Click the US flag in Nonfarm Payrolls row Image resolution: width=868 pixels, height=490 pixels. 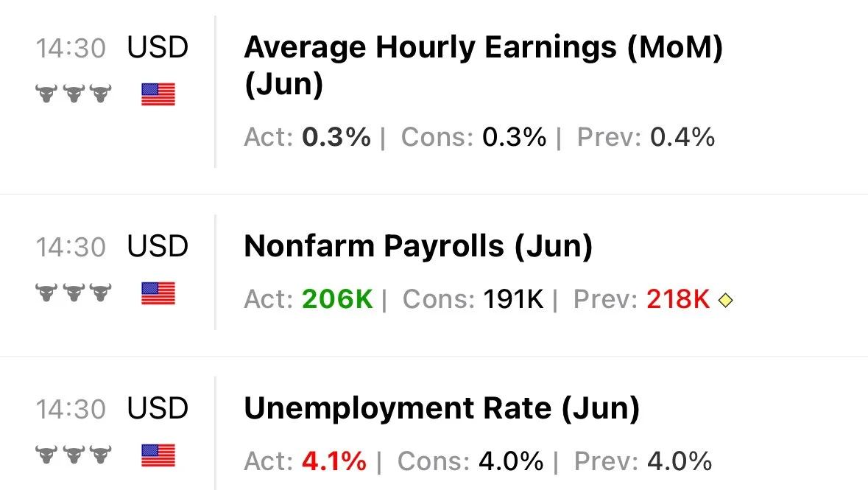(158, 293)
